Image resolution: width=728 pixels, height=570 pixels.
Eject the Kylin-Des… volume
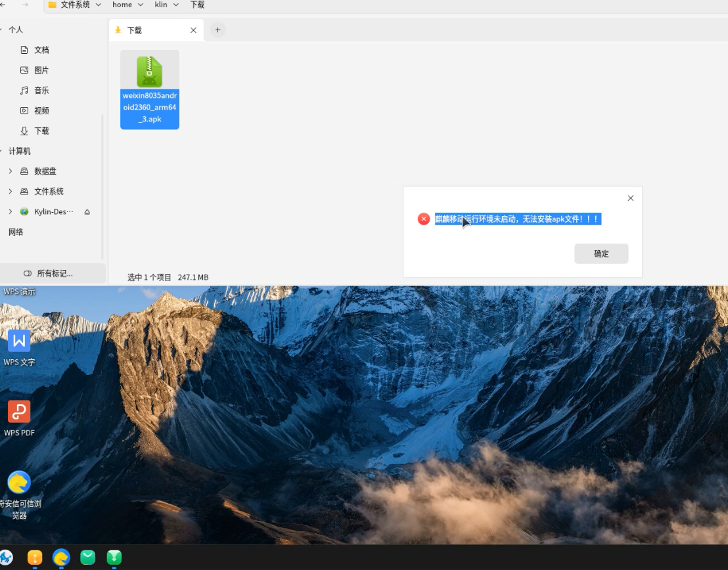[87, 211]
